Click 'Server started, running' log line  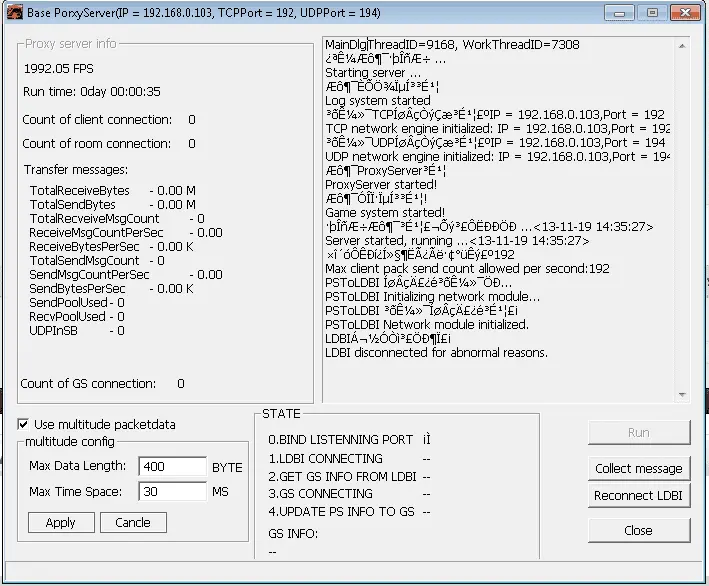457,241
